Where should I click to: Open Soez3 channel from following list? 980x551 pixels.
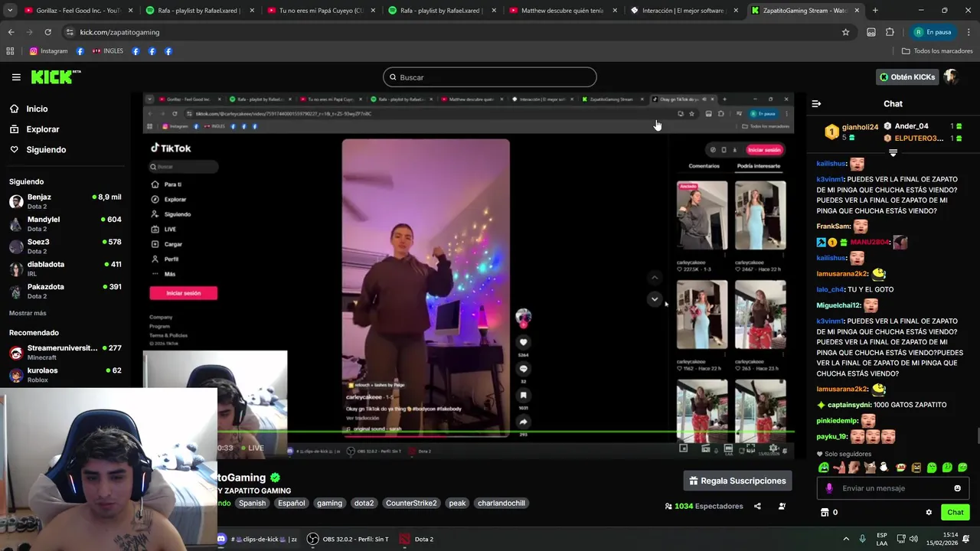pyautogui.click(x=65, y=246)
